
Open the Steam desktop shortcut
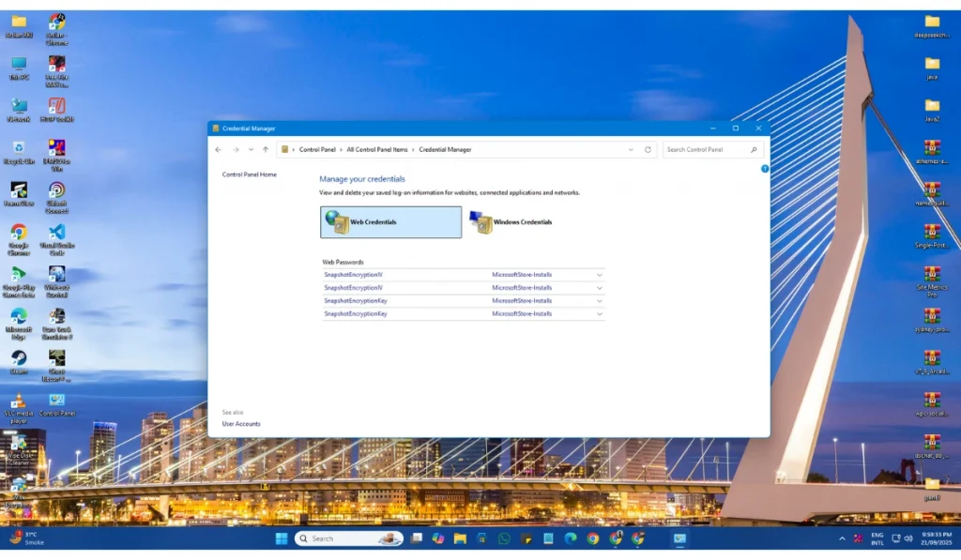click(19, 359)
